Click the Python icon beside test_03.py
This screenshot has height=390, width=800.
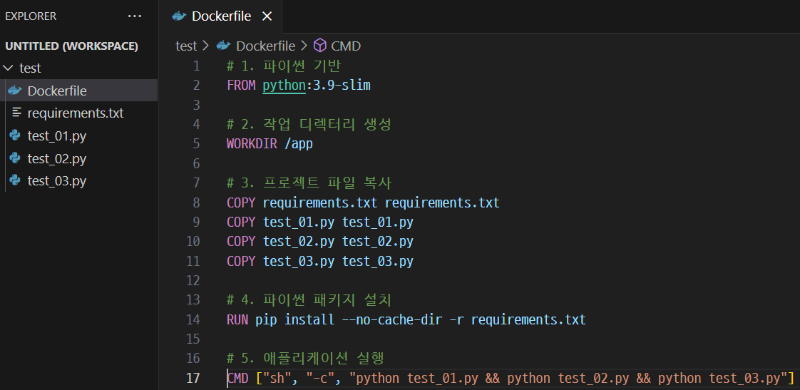15,181
